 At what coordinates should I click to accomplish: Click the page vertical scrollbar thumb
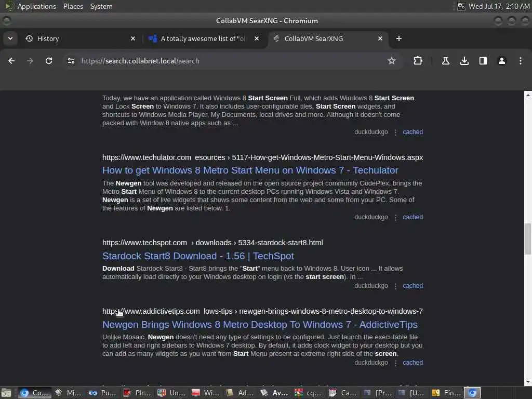(528, 239)
